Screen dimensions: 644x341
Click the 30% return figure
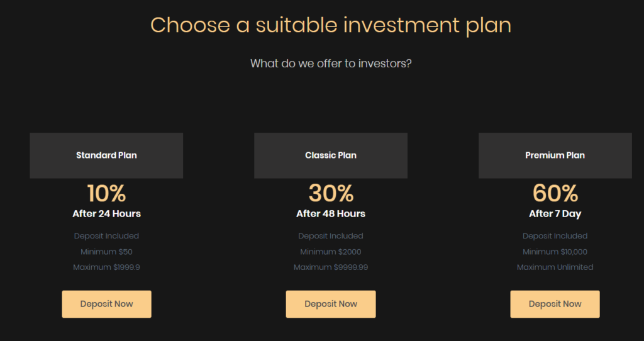pos(331,193)
